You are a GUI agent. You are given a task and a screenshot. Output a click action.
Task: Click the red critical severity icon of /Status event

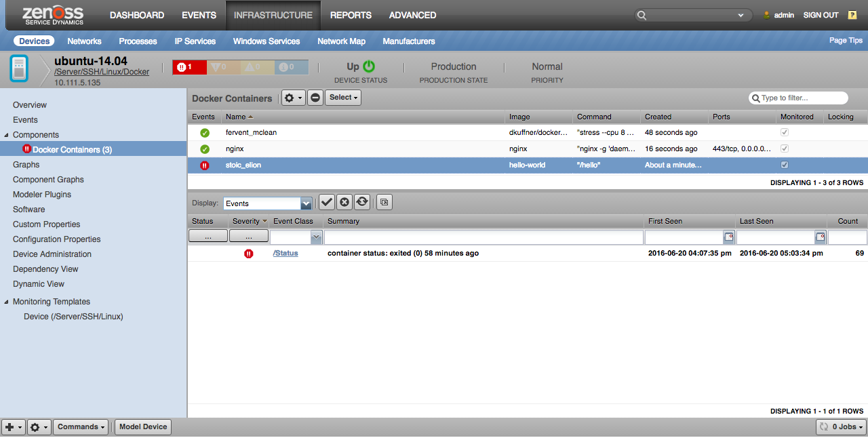coord(249,254)
